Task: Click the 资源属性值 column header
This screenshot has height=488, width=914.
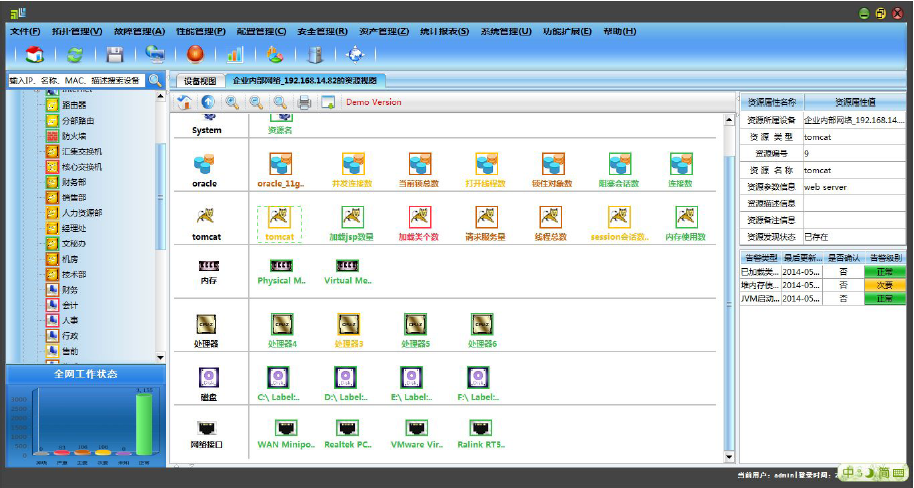Action: pos(854,102)
